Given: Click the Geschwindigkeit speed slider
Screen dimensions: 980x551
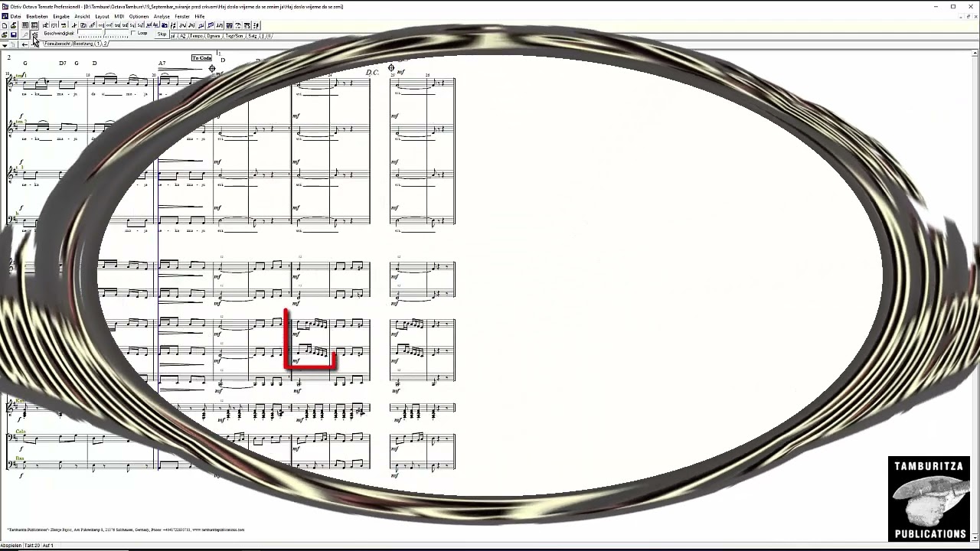Looking at the screenshot, I should click(x=103, y=34).
